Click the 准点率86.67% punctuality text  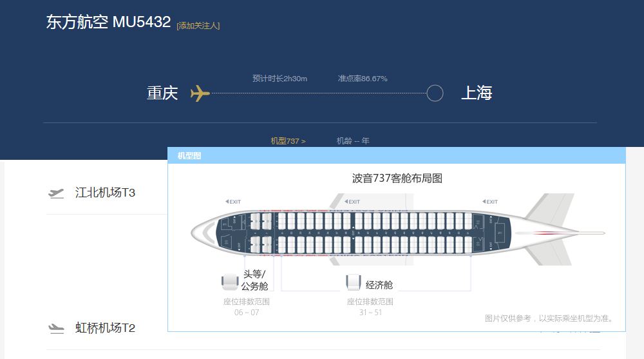362,79
